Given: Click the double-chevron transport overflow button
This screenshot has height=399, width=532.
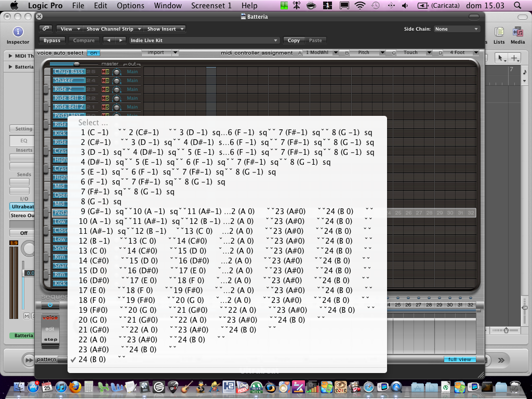Looking at the screenshot, I should point(501,360).
